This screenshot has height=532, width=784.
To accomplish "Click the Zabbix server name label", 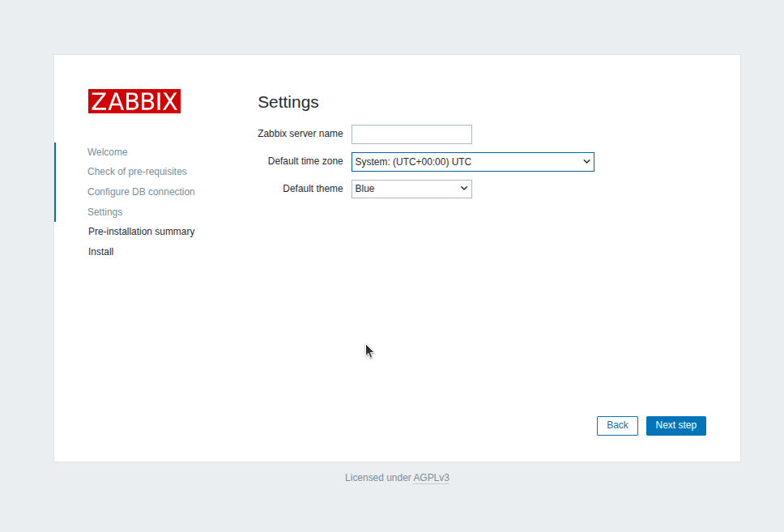I will (x=300, y=134).
